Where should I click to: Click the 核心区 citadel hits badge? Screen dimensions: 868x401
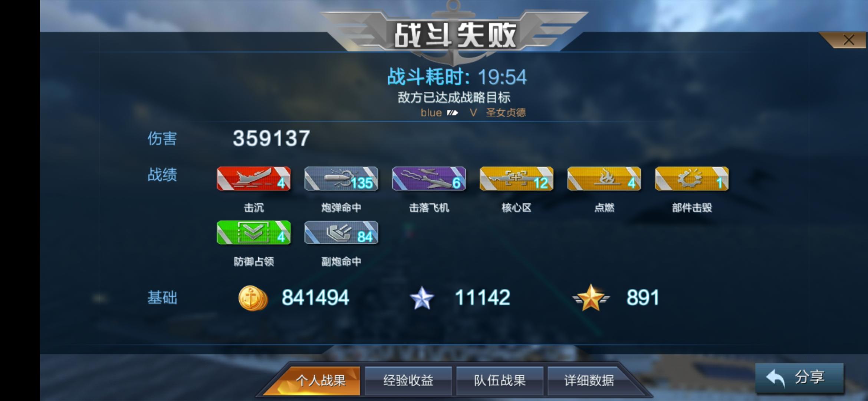point(516,179)
